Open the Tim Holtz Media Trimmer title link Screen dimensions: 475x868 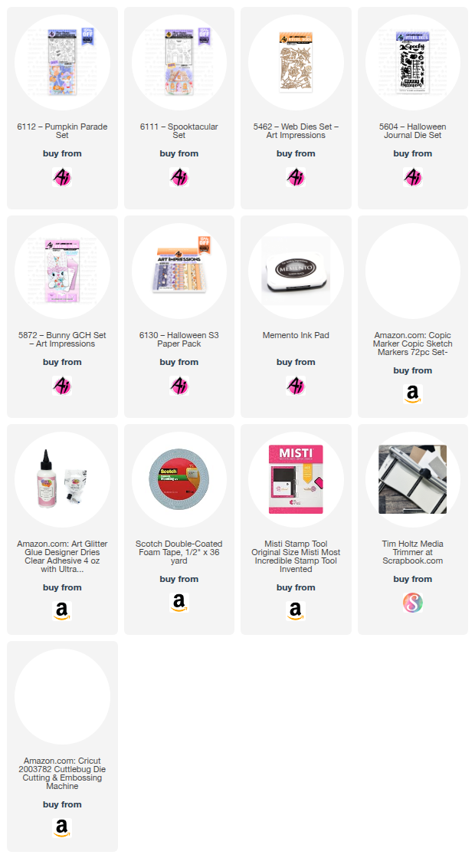pos(412,552)
